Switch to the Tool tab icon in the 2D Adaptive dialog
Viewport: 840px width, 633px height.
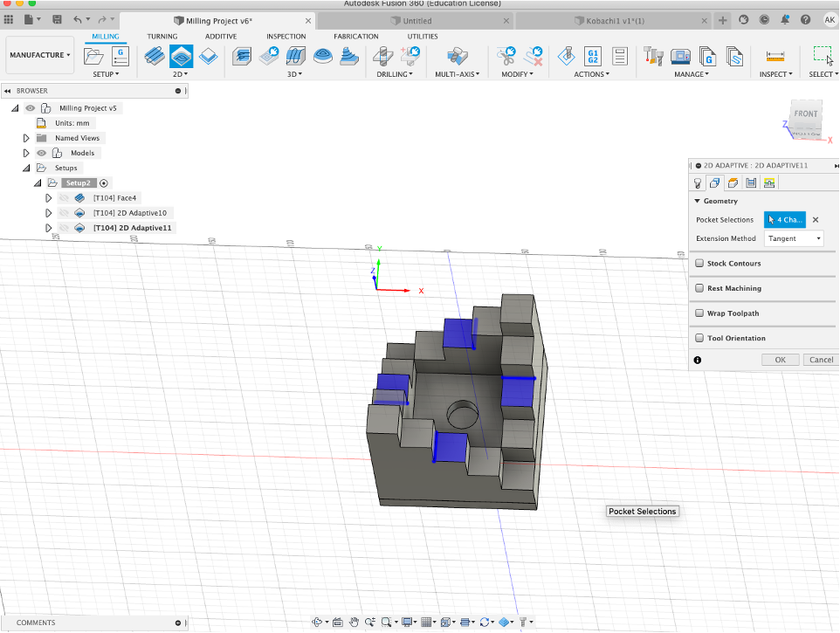[698, 182]
